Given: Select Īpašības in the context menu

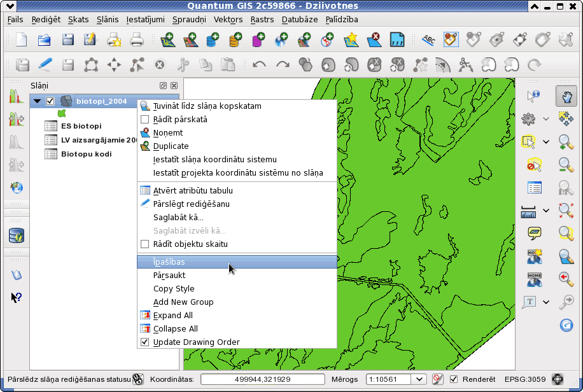Looking at the screenshot, I should (x=237, y=262).
